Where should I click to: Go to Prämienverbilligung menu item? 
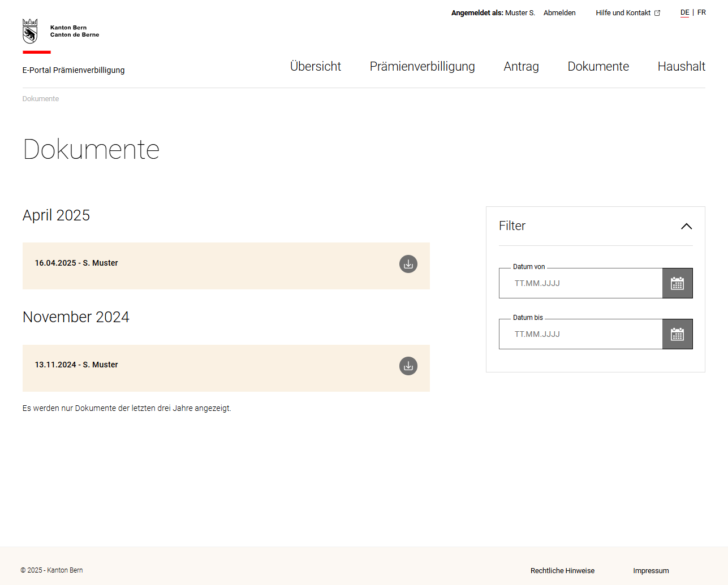422,67
